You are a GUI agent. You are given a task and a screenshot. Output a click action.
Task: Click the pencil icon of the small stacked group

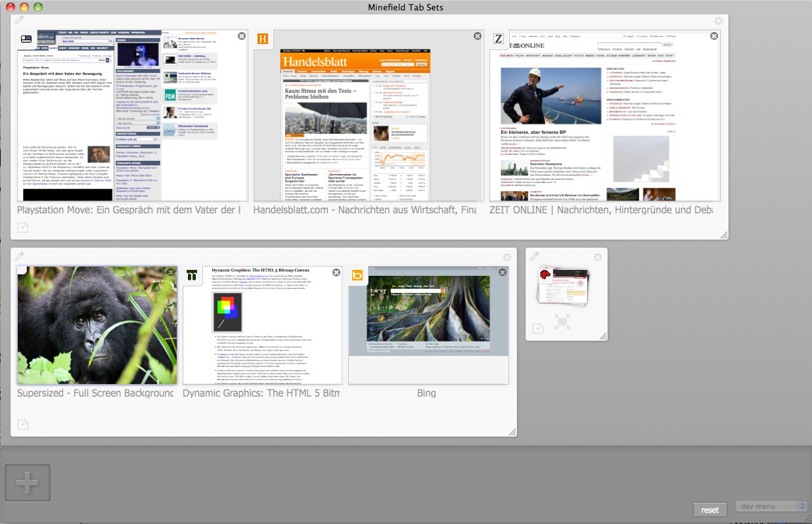[x=535, y=256]
